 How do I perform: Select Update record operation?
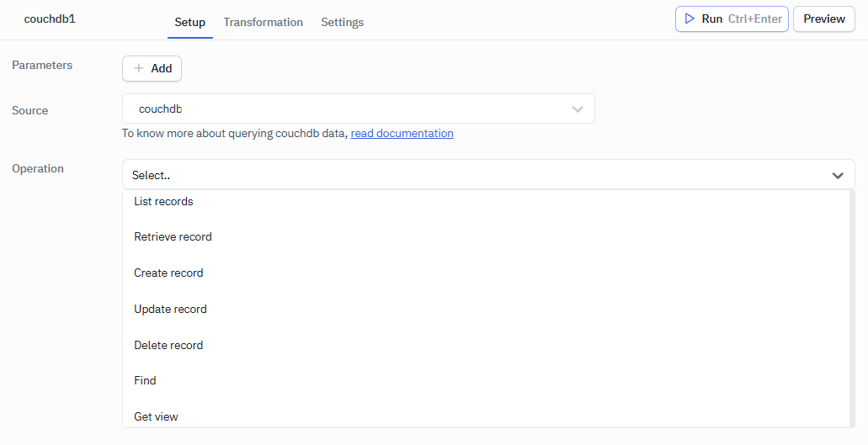click(170, 310)
